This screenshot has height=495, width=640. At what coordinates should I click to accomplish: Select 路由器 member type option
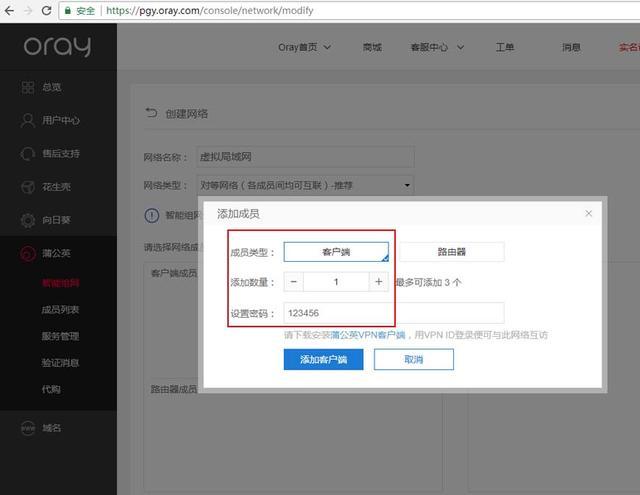pos(451,252)
